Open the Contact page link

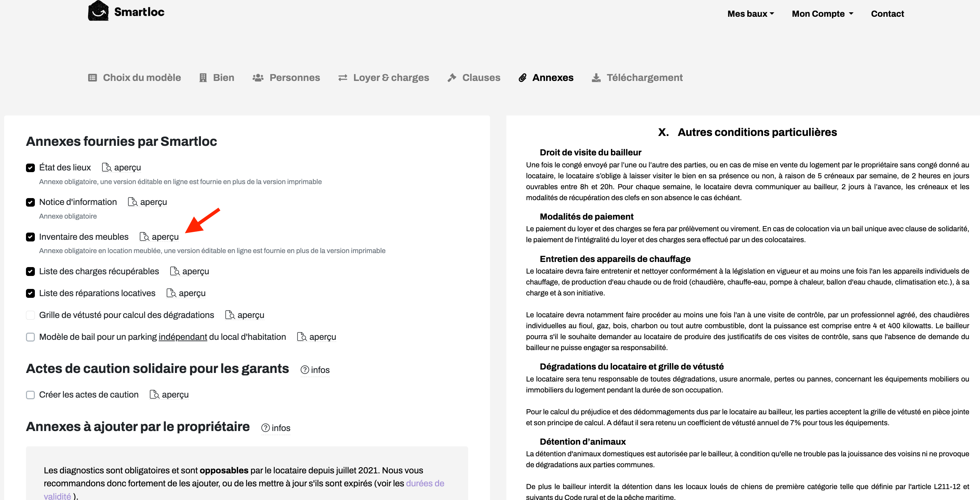click(x=887, y=14)
